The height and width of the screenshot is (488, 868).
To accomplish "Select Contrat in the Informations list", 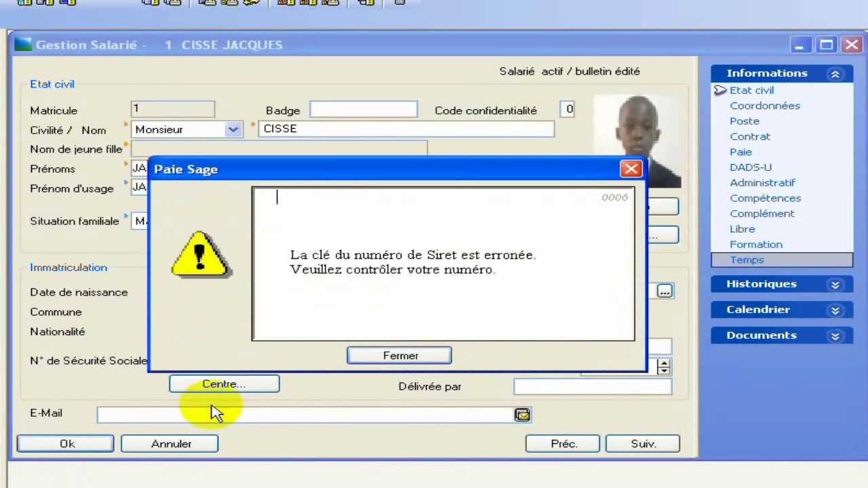I will pyautogui.click(x=750, y=136).
